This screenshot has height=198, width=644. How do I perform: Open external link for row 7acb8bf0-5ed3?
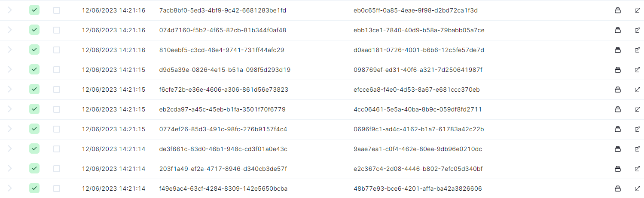pyautogui.click(x=637, y=10)
